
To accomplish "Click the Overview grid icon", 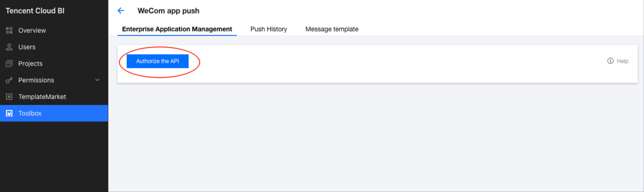I will pos(9,30).
